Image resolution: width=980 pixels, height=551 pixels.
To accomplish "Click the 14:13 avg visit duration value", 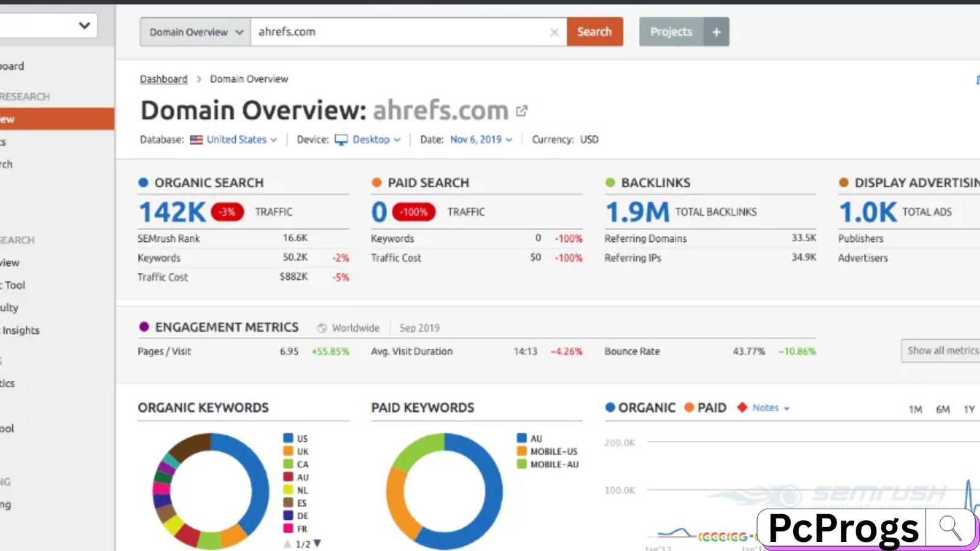I will click(526, 351).
